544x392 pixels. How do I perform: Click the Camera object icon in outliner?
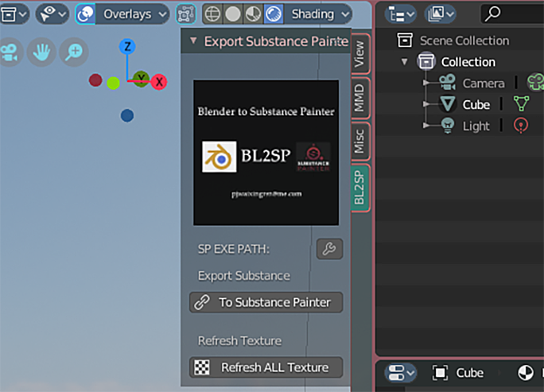coord(447,84)
